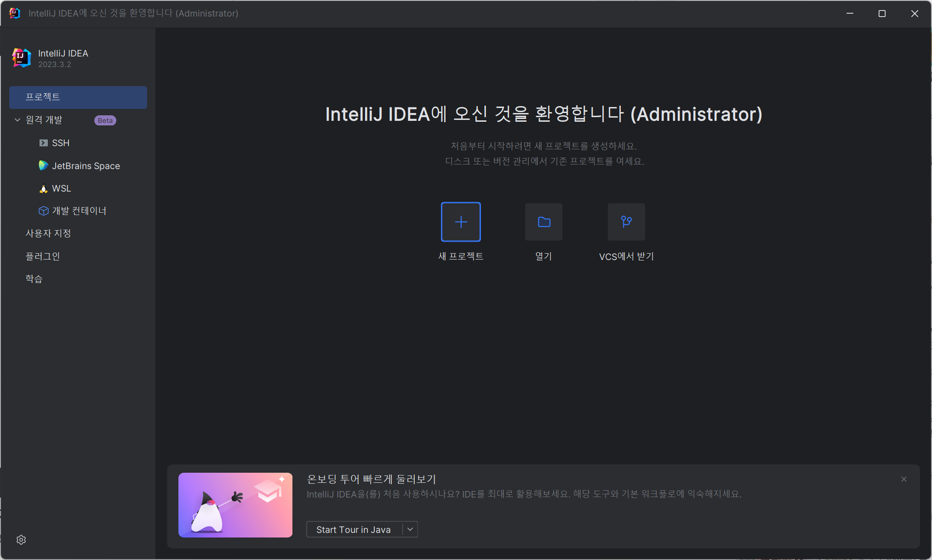The width and height of the screenshot is (932, 560).
Task: Click the onboarding tour illustration thumbnail
Action: (x=235, y=505)
